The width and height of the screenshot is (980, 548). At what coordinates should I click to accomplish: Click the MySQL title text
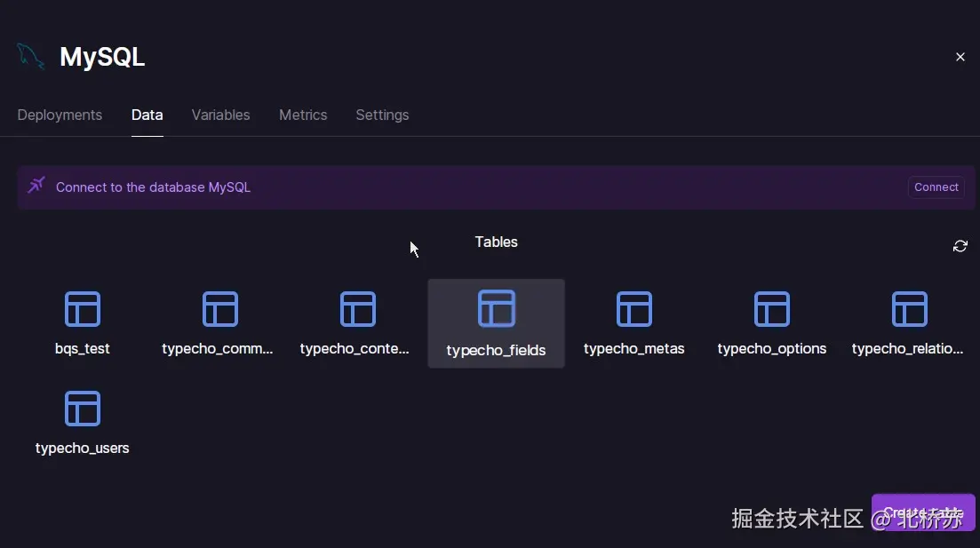[102, 57]
